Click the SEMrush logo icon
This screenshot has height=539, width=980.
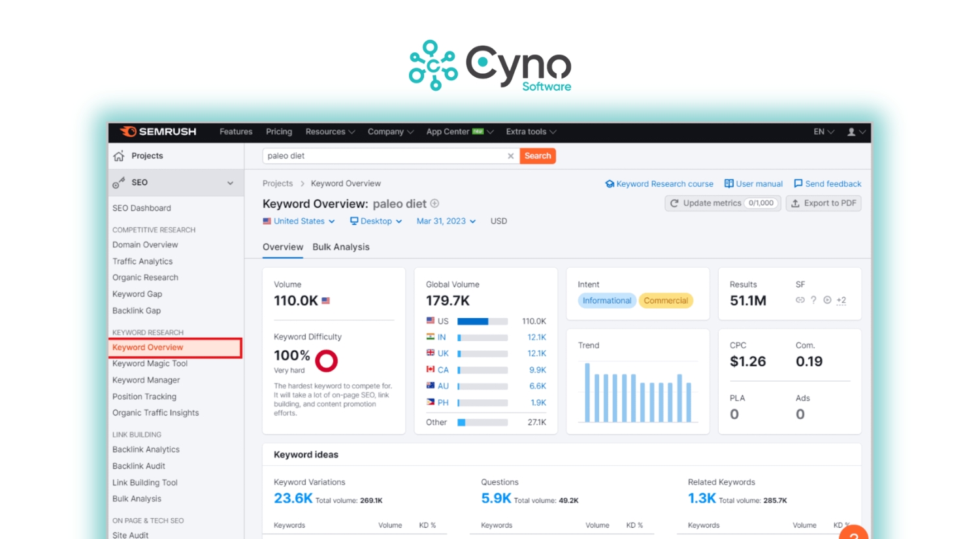[129, 132]
